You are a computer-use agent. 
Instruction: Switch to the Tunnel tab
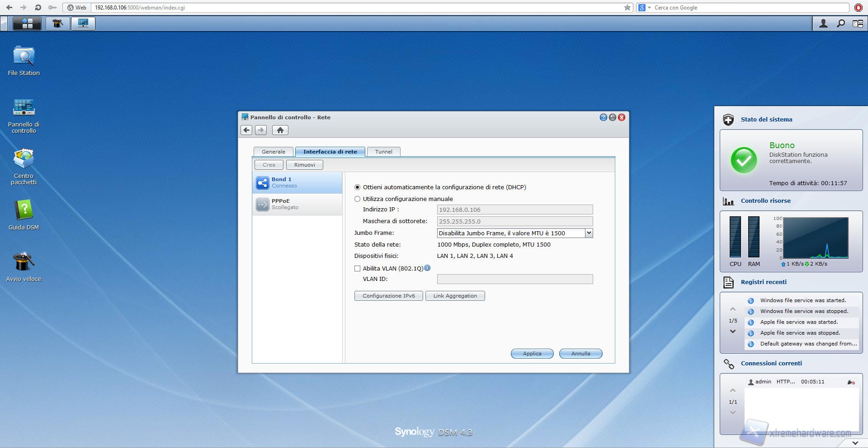tap(383, 152)
